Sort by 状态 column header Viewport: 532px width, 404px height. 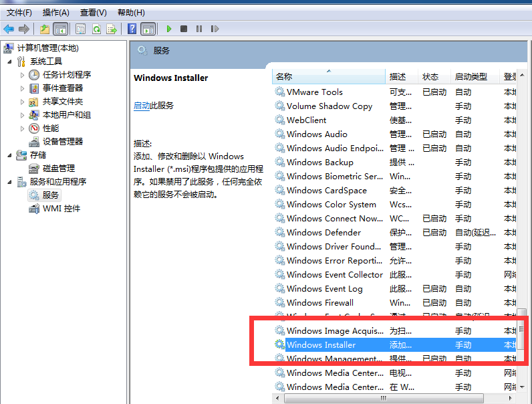[x=434, y=77]
